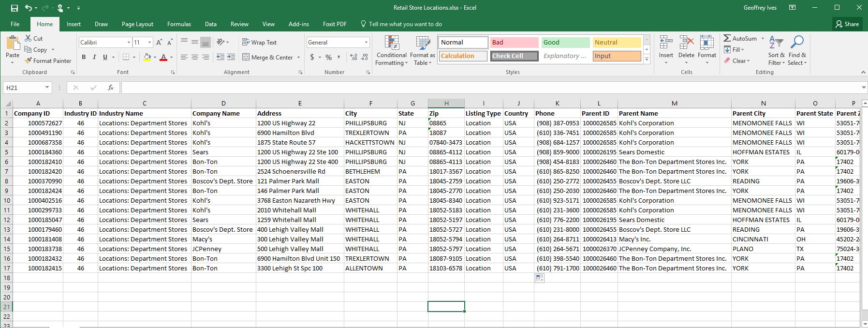The width and height of the screenshot is (868, 328).
Task: Decrease decimal places
Action: pos(364,57)
